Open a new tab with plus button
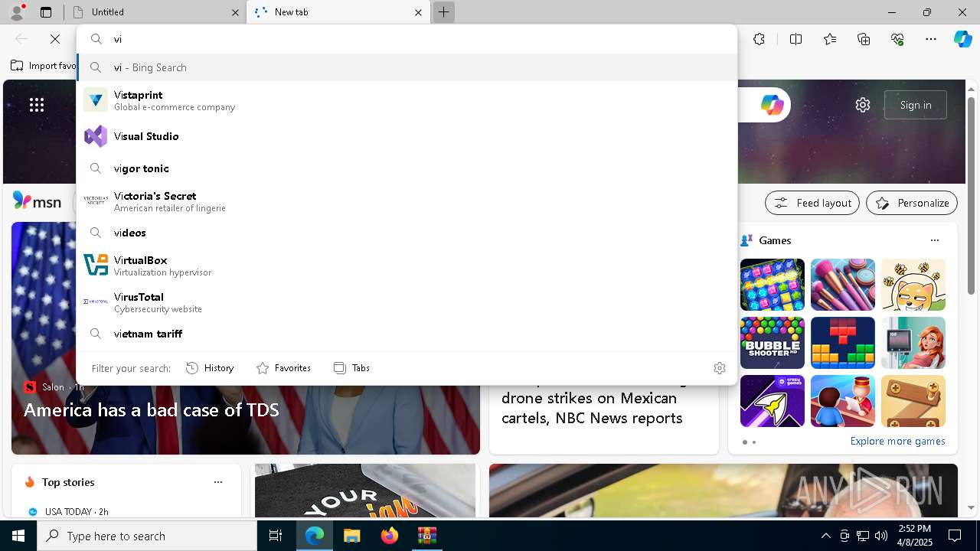 [443, 12]
